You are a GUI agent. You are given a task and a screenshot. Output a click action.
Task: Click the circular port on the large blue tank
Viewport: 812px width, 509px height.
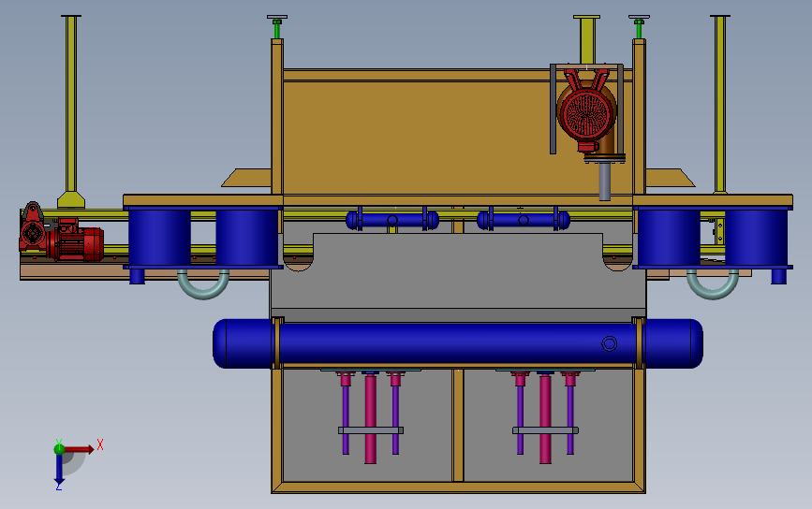click(610, 343)
